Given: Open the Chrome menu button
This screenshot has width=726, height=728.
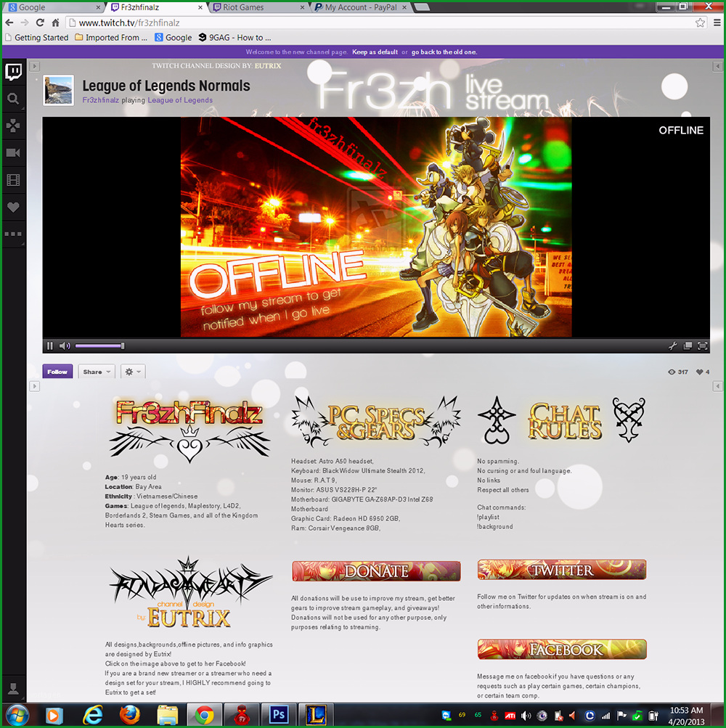Looking at the screenshot, I should click(717, 23).
